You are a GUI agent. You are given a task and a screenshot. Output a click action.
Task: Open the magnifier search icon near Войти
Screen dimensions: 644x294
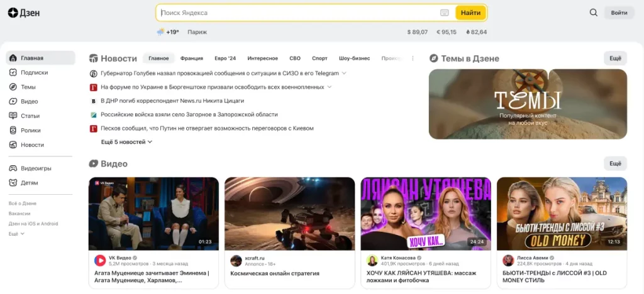(594, 13)
